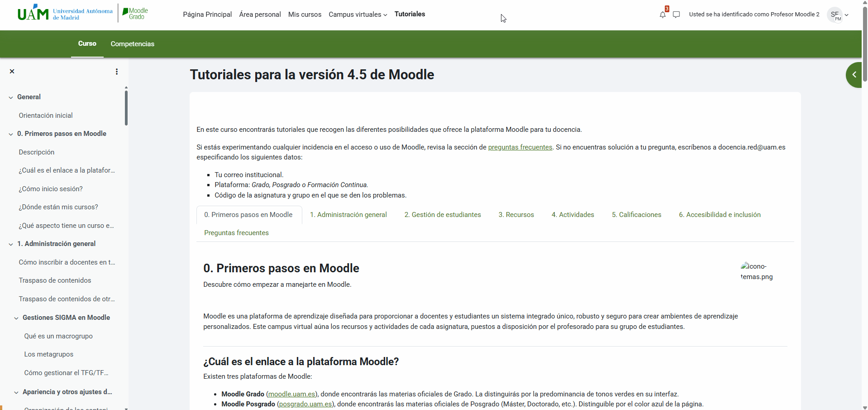This screenshot has width=868, height=410.
Task: Open the posgrado.uam.es link
Action: coord(305,404)
